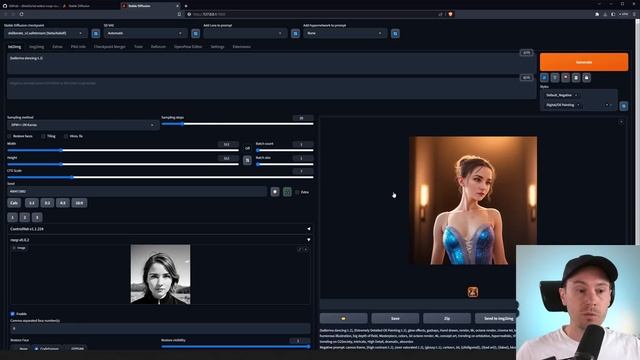Click the second icon under Generate button

tap(555, 78)
